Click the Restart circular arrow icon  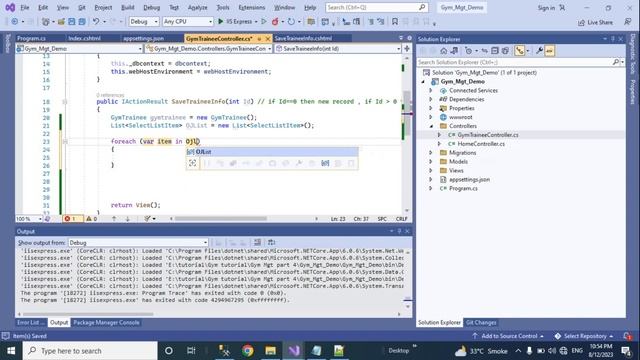[291, 22]
